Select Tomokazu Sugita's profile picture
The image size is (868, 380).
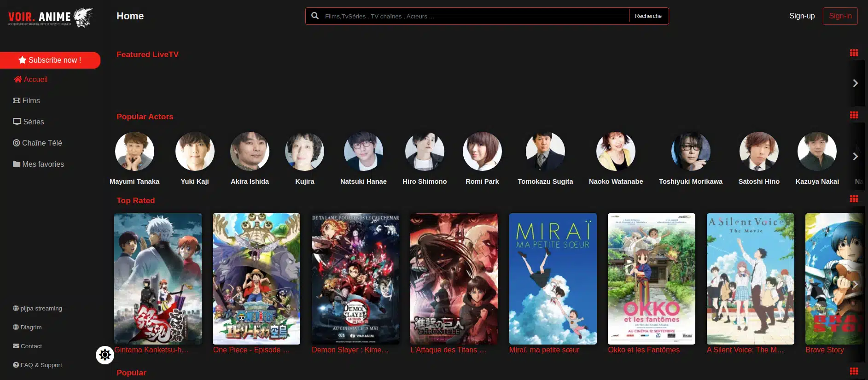[545, 152]
